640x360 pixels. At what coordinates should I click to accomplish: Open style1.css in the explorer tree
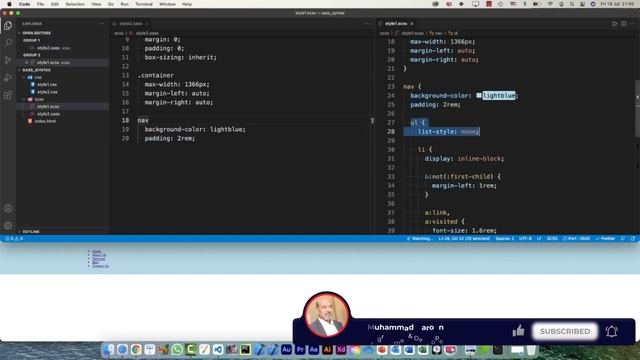pos(47,84)
